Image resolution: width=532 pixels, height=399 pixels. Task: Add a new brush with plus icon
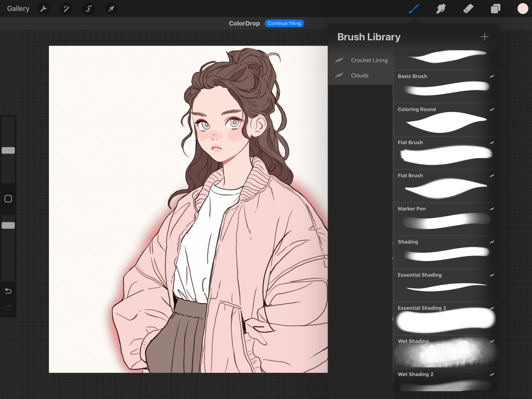point(485,37)
